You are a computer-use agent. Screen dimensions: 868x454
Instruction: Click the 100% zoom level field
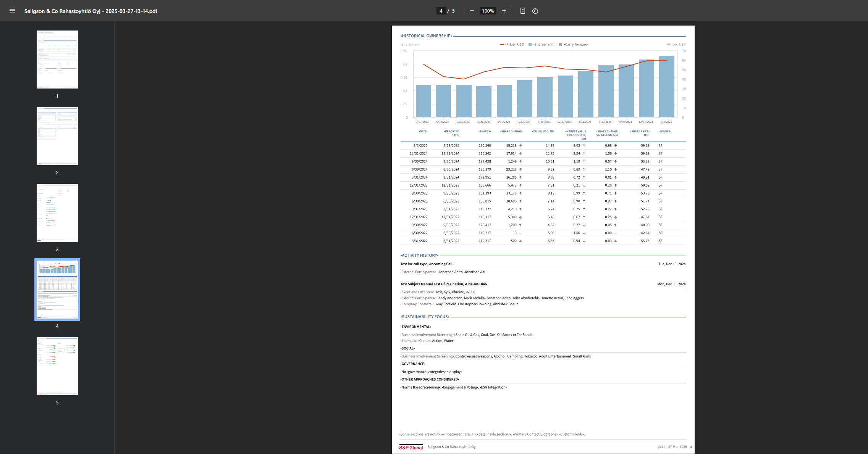point(488,11)
